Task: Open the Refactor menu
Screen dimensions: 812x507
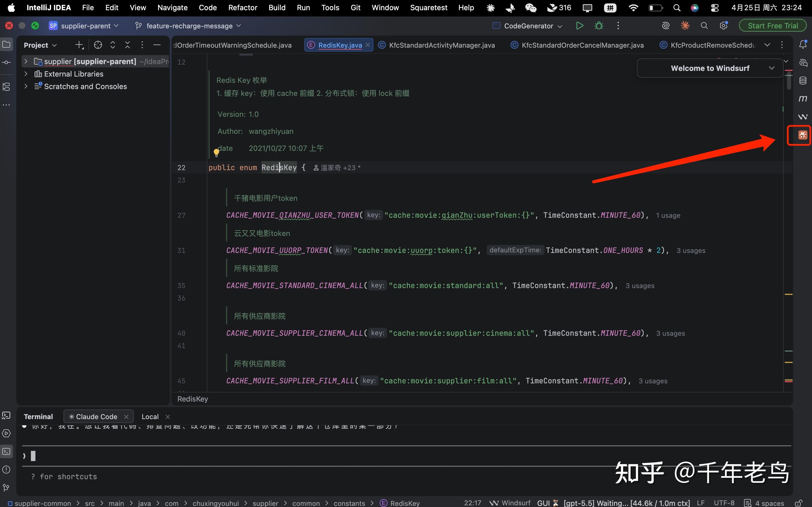Action: 243,8
